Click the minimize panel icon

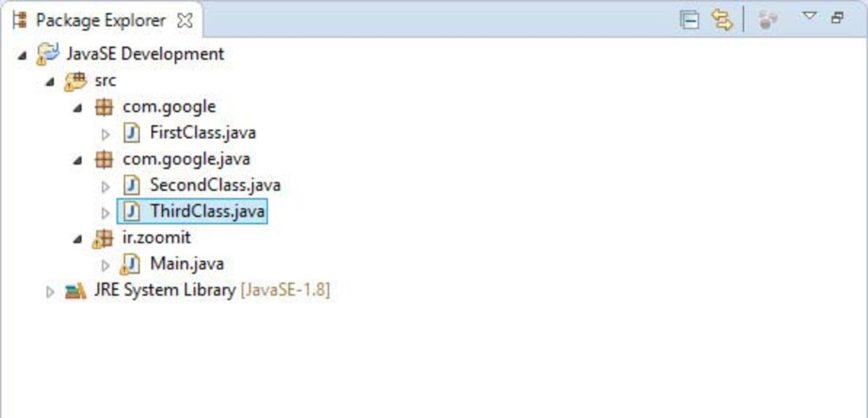[x=837, y=18]
